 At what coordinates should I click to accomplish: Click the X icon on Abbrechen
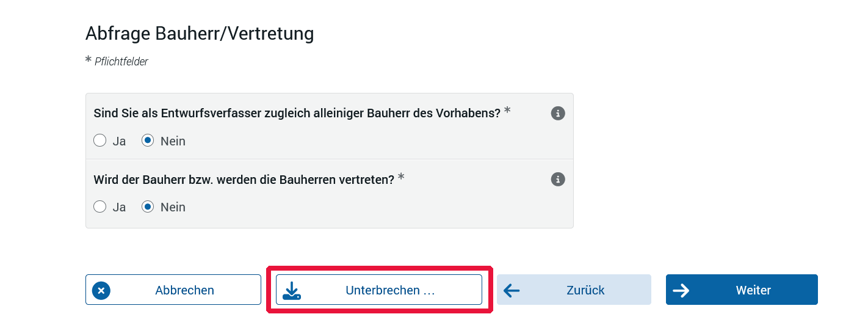pyautogui.click(x=101, y=290)
